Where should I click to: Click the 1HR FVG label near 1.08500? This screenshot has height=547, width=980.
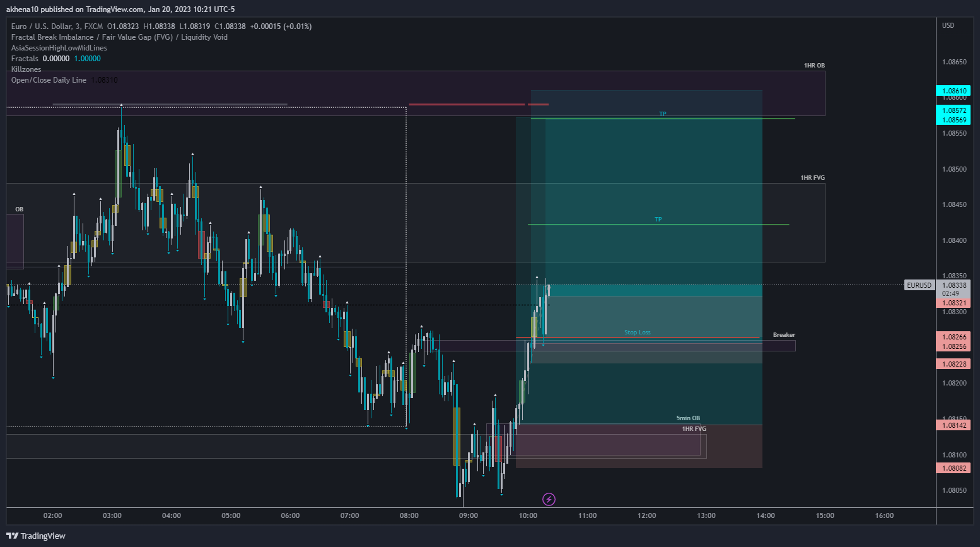(x=812, y=178)
